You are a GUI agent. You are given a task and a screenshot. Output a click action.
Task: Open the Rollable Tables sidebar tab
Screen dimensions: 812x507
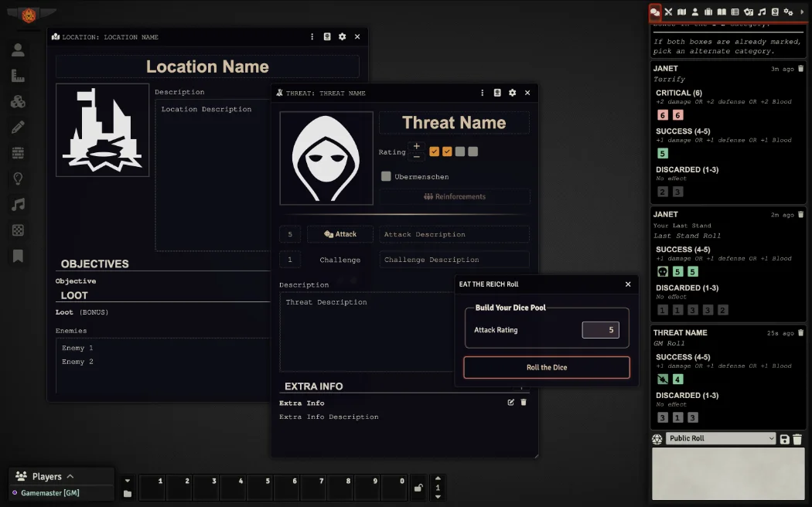pos(735,12)
